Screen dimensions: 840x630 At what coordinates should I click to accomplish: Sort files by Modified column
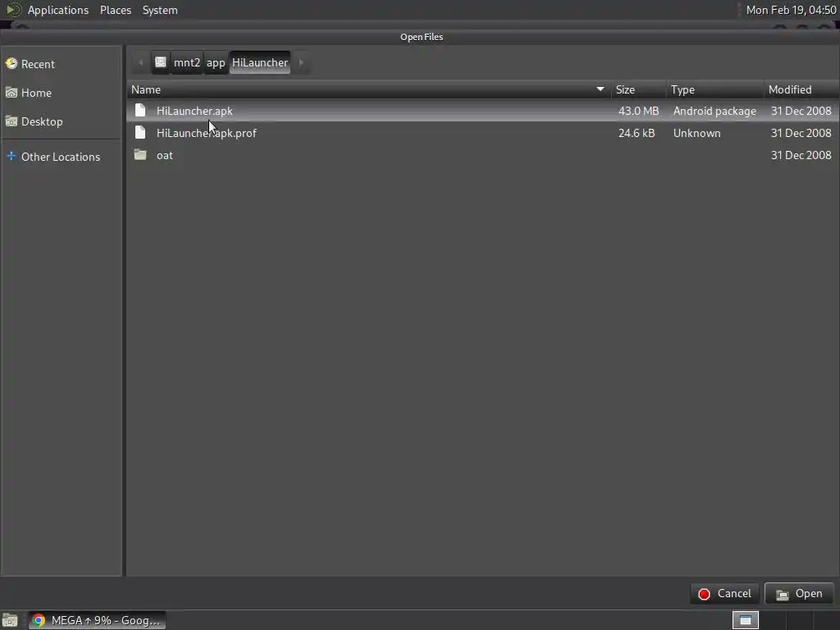[x=801, y=89]
